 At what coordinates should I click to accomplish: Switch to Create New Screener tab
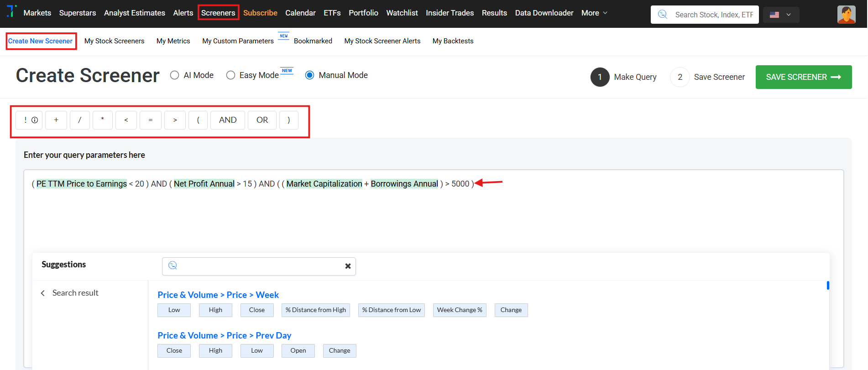[x=41, y=41]
